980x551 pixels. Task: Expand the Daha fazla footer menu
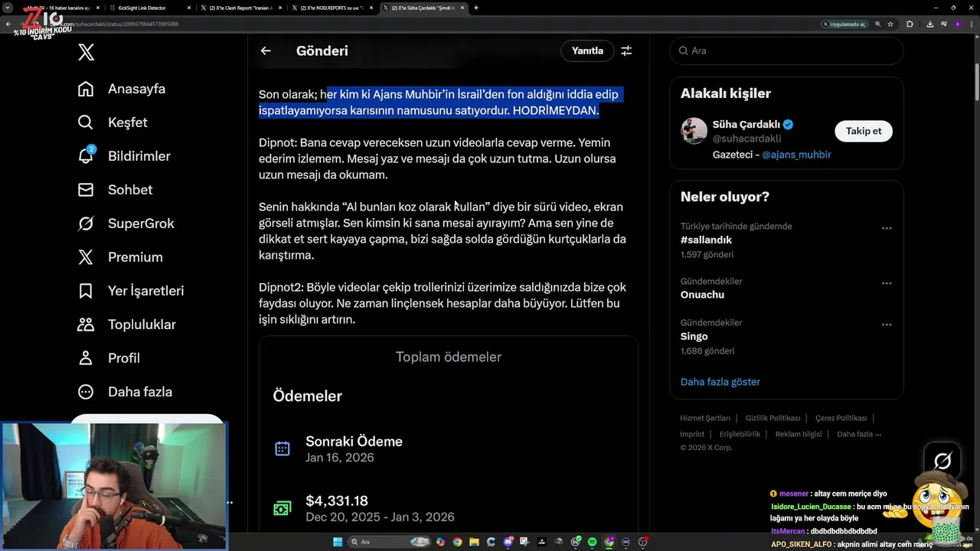[x=859, y=434]
